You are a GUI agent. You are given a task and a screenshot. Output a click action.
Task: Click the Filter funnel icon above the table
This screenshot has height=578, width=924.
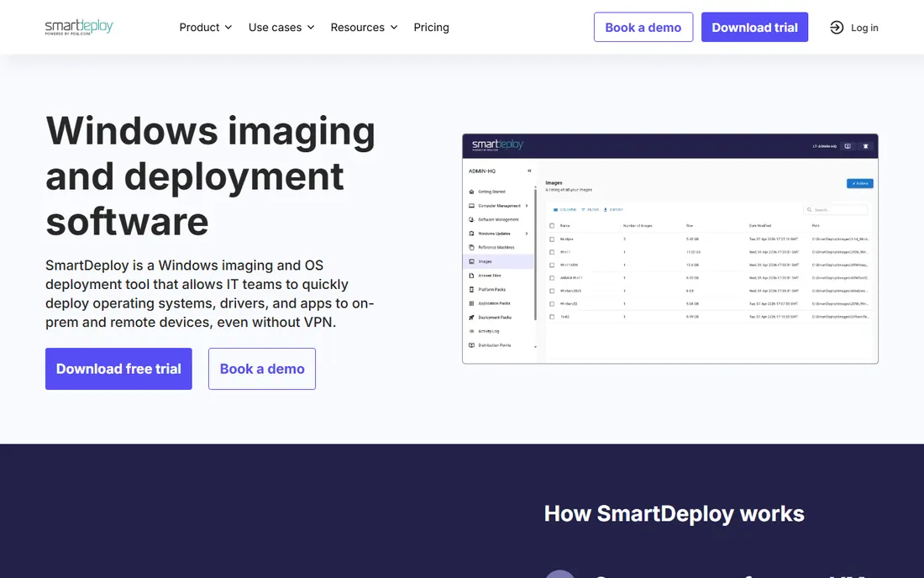pyautogui.click(x=584, y=210)
